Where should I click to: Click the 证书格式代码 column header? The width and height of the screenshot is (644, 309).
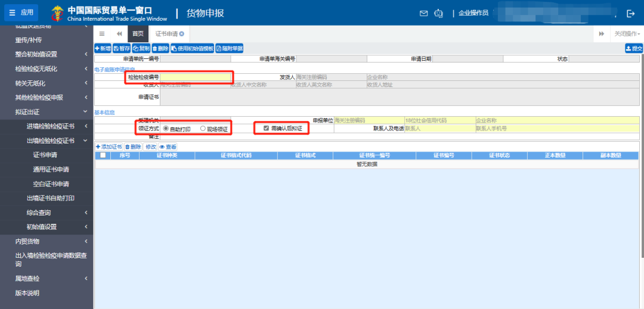[x=236, y=156]
